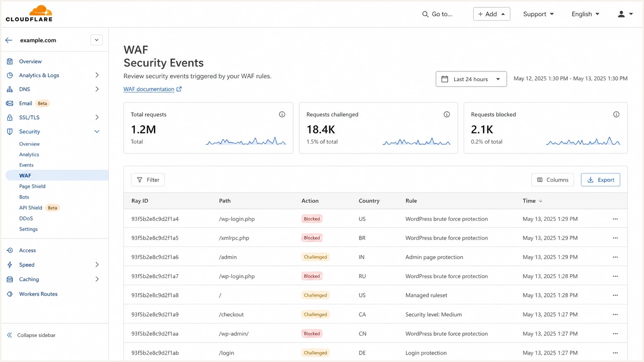The image size is (644, 362).
Task: Expand the DNS section chevron
Action: point(97,89)
